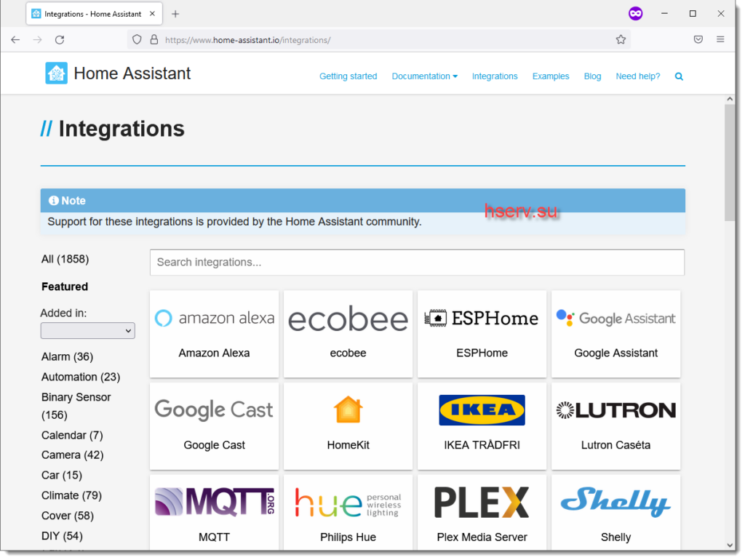The height and width of the screenshot is (560, 745).
Task: Reload the page with the refresh icon
Action: point(60,40)
